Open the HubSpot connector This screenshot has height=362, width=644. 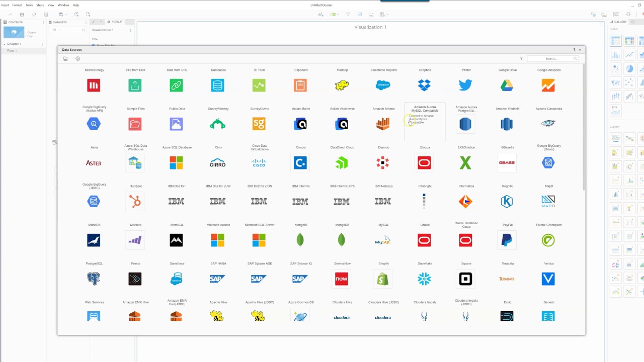[135, 202]
